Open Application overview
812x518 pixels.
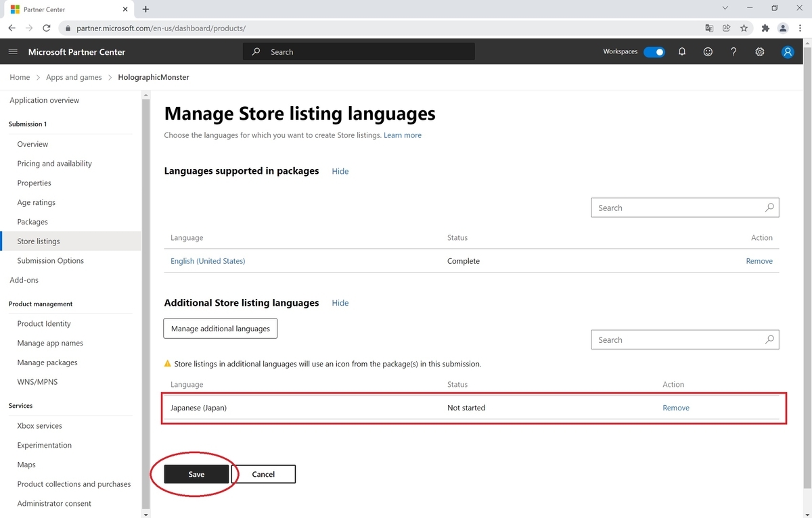pyautogui.click(x=45, y=100)
